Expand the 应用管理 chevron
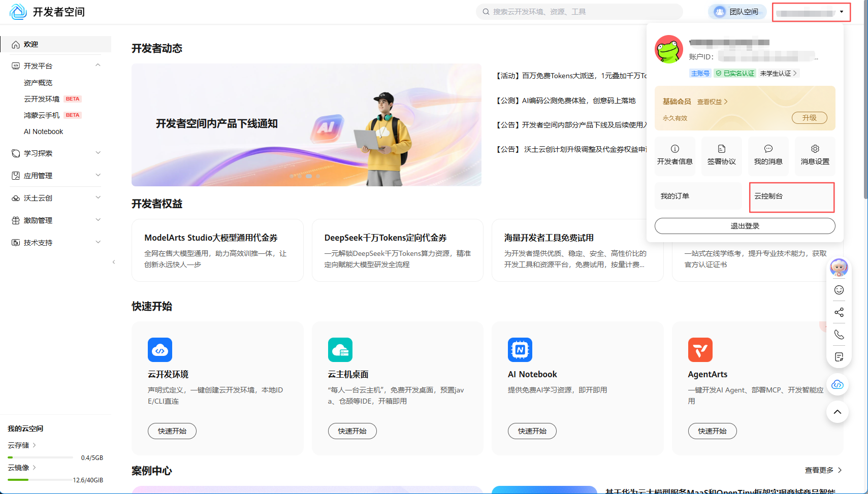The image size is (868, 494). (98, 175)
